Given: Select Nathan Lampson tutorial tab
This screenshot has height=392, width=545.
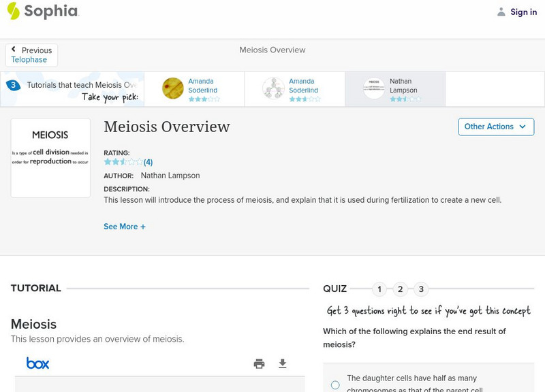Looking at the screenshot, I should pyautogui.click(x=395, y=89).
